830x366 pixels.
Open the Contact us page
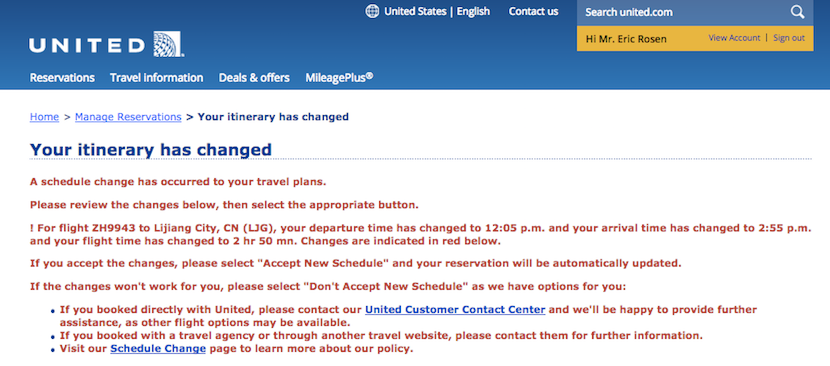click(x=534, y=12)
